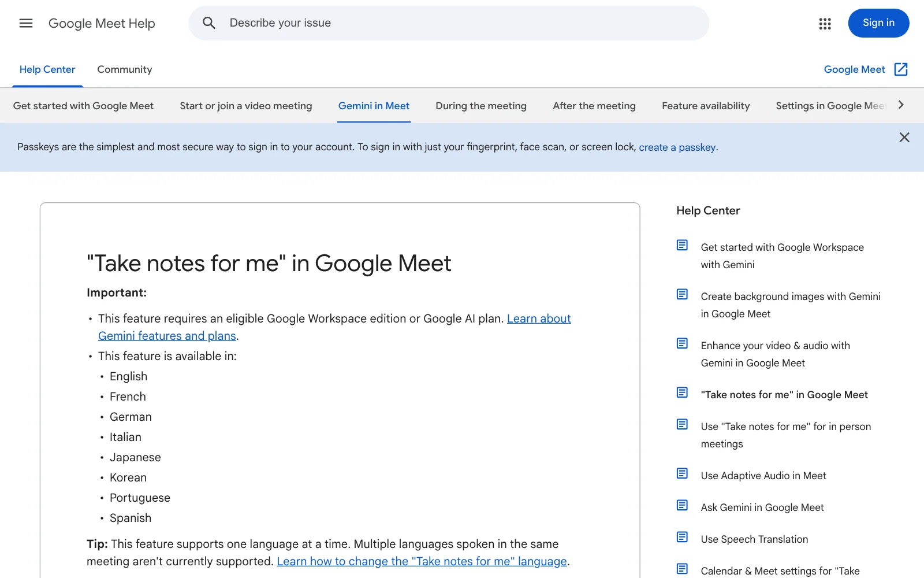Click the English list item
The image size is (924, 578).
pyautogui.click(x=128, y=376)
